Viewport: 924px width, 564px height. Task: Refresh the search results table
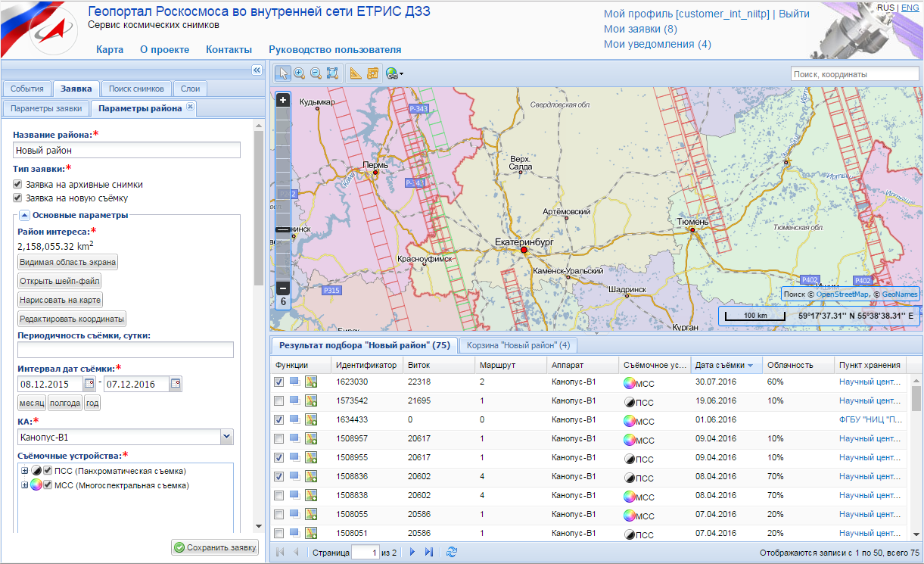click(452, 553)
